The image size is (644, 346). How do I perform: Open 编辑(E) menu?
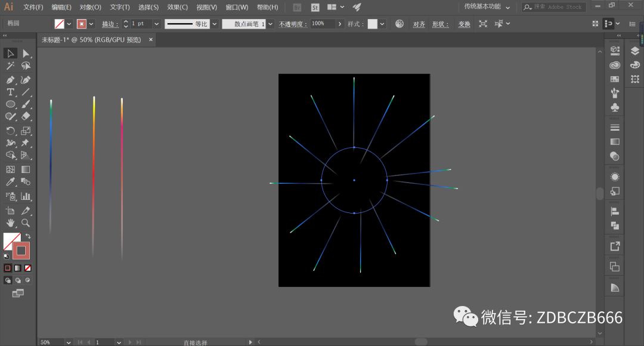point(61,7)
